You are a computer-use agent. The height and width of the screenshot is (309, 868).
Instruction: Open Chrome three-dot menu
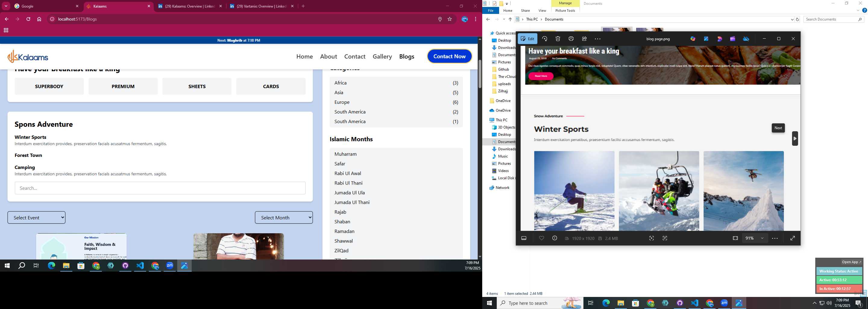[x=476, y=19]
